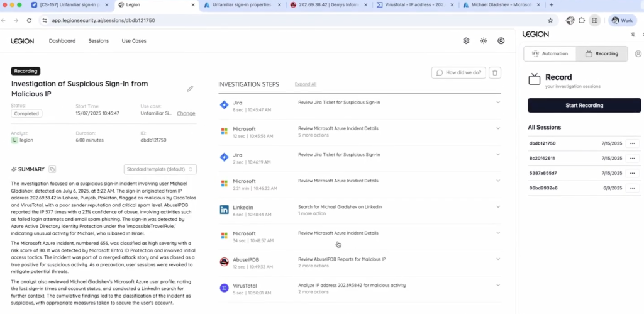
Task: Open the Standard template dropdown
Action: coord(160,169)
